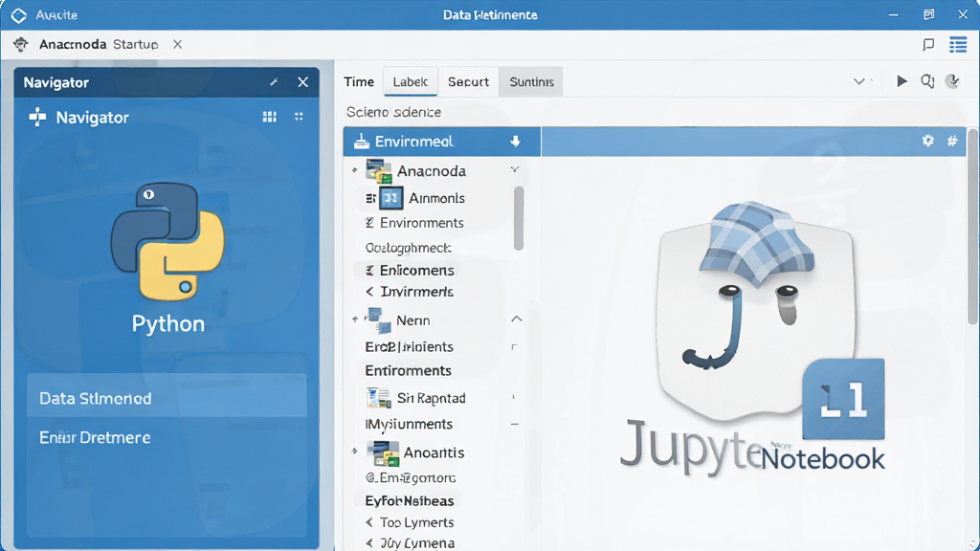Click the Python label in Navigator
The height and width of the screenshot is (551, 980).
click(x=168, y=323)
